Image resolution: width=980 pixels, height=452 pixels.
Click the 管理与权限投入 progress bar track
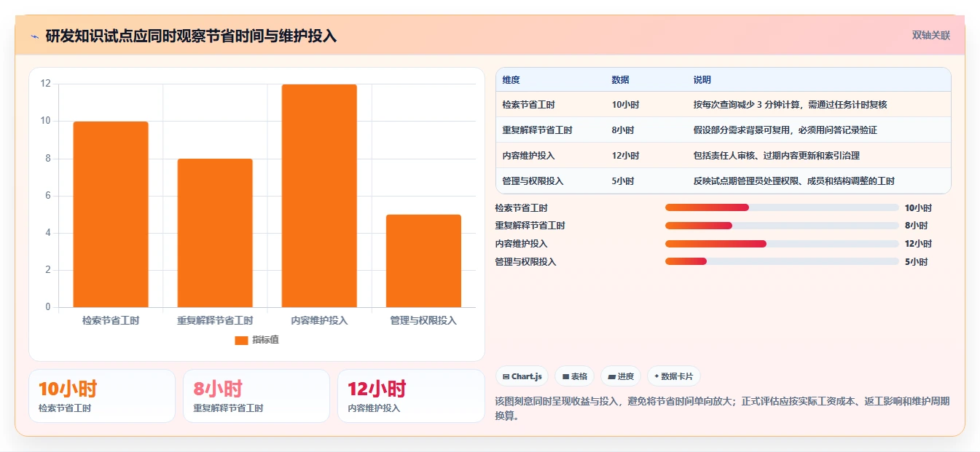click(782, 262)
